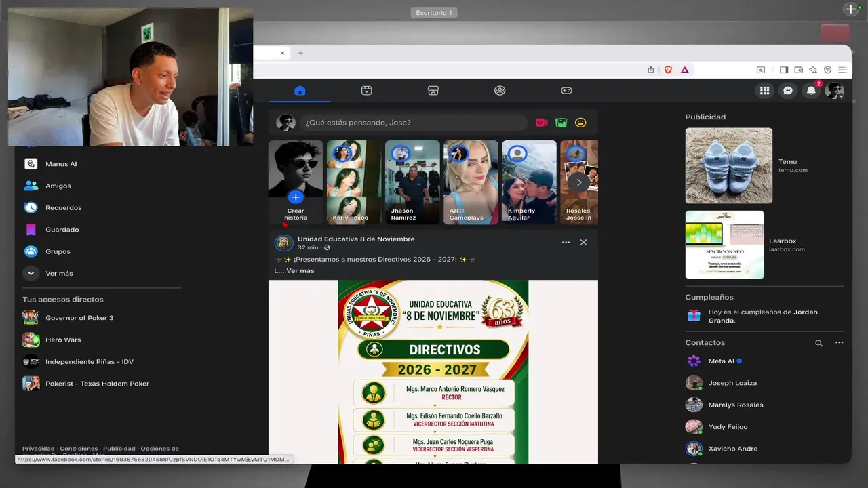Open the Facebook menu grid icon
868x488 pixels.
(x=765, y=90)
